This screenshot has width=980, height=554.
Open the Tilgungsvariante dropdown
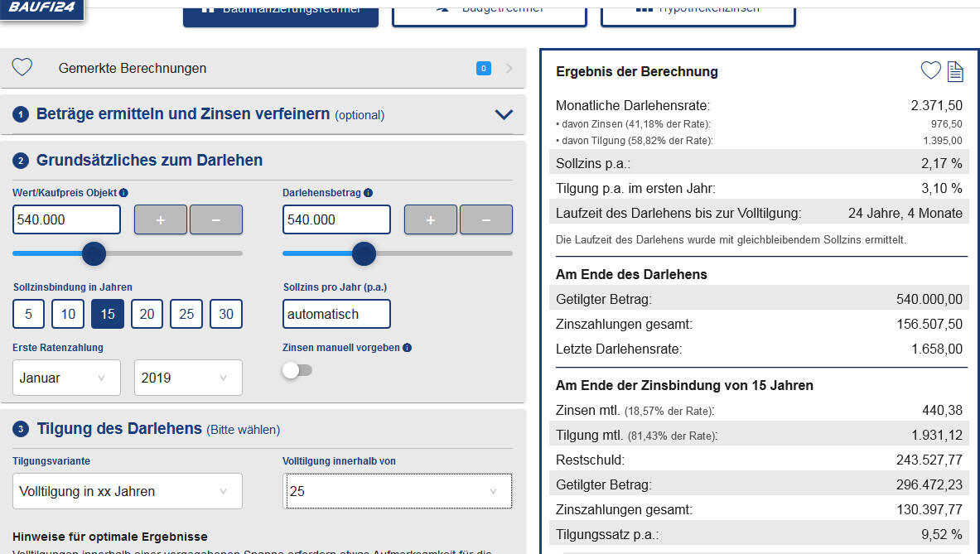click(x=128, y=491)
